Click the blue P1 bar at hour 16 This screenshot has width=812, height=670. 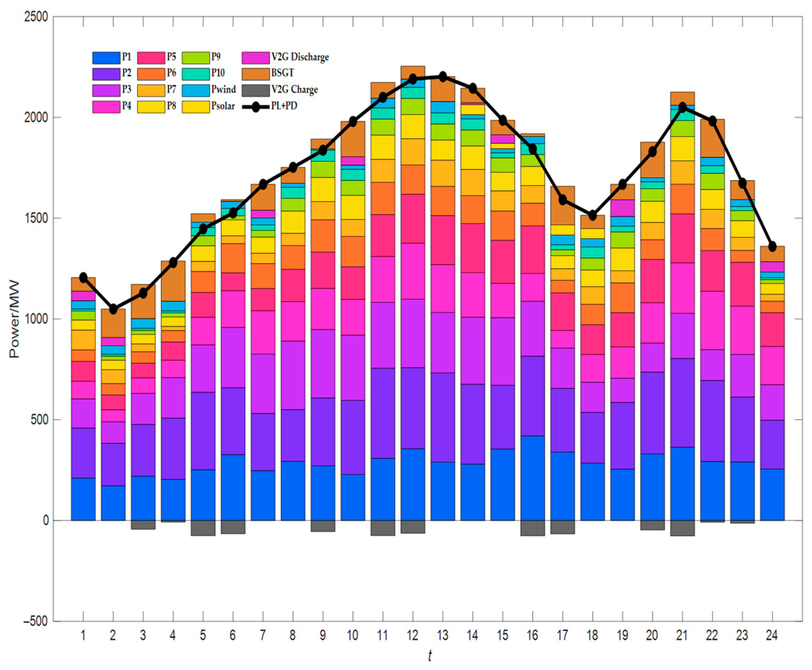click(533, 478)
